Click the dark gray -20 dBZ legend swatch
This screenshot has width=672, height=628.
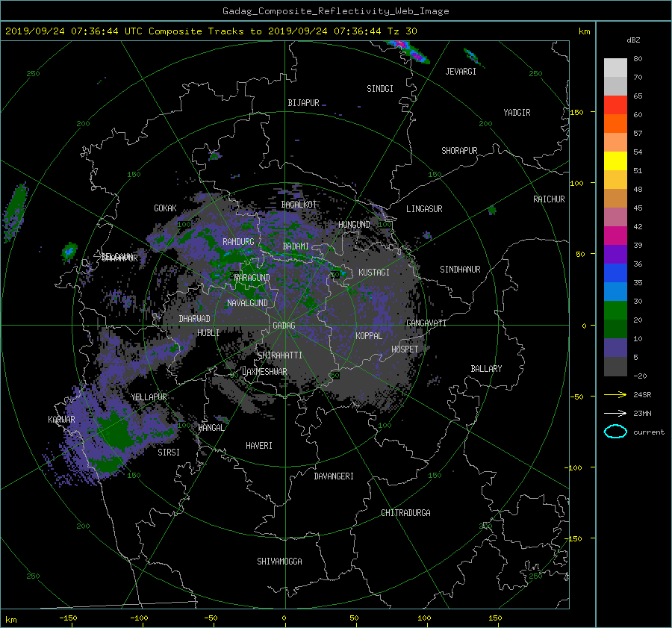click(615, 367)
